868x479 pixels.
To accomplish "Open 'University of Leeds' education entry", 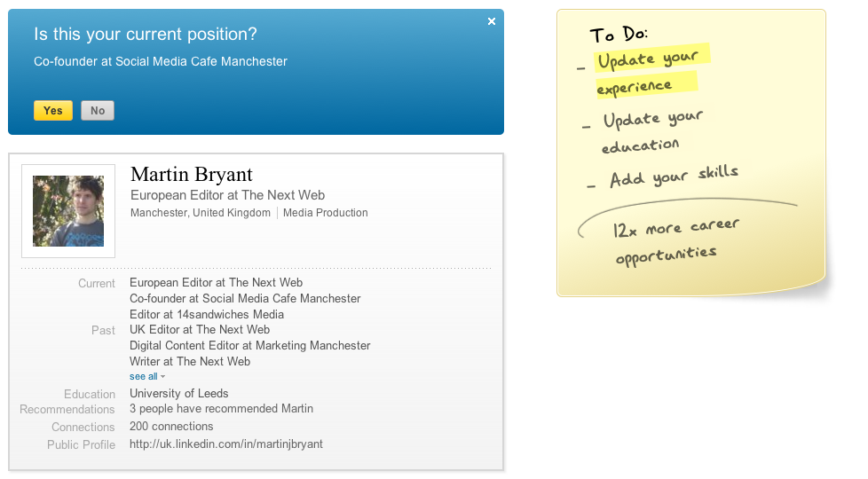I will [178, 393].
